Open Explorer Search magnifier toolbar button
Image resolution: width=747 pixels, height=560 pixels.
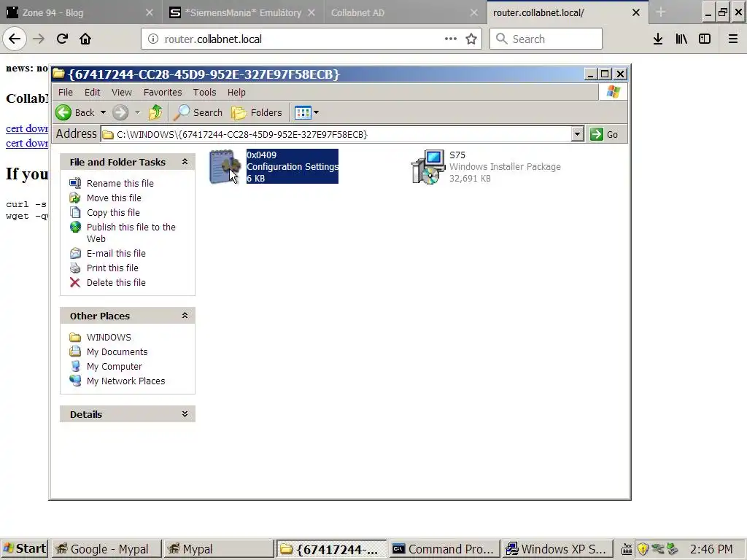coord(198,113)
